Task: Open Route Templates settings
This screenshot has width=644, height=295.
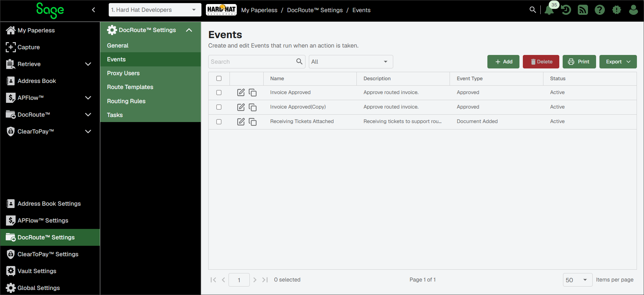Action: [151, 87]
